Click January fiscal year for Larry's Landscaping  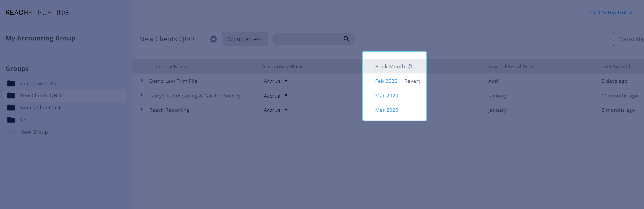tap(497, 96)
